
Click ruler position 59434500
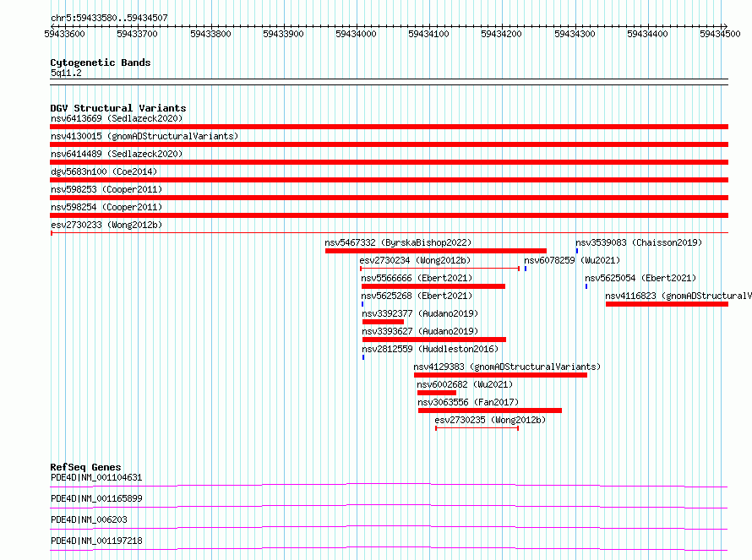(720, 34)
